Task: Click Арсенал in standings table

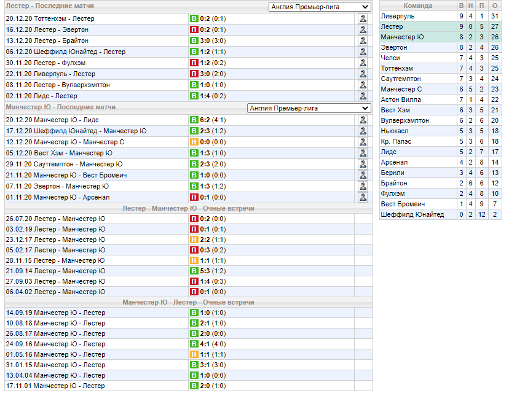Action: (394, 162)
